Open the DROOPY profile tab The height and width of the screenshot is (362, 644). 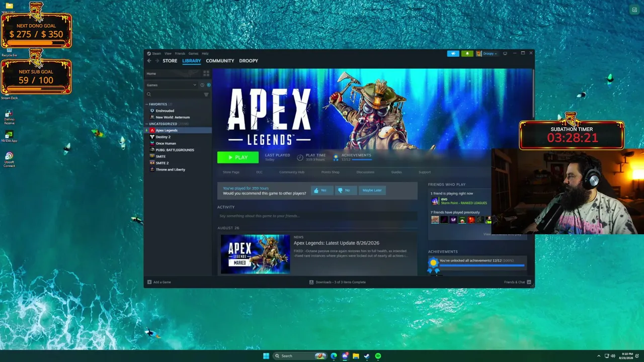point(249,61)
